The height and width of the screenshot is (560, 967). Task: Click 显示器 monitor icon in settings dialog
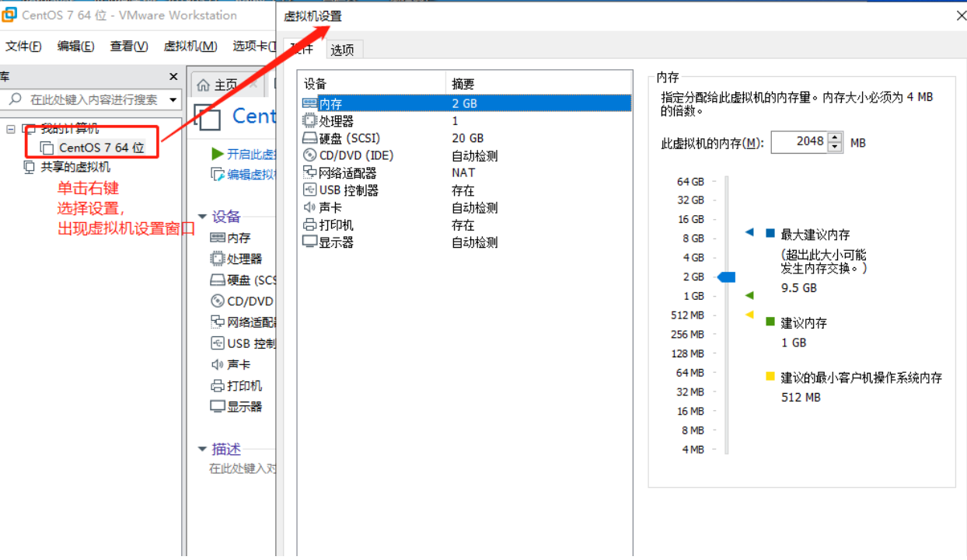309,242
